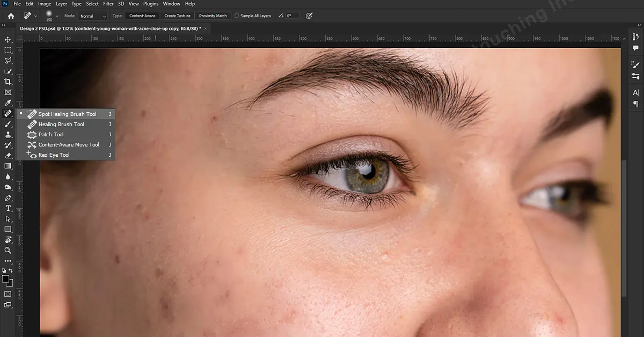This screenshot has height=337, width=644.
Task: Click the Content-Aware type button
Action: (142, 16)
